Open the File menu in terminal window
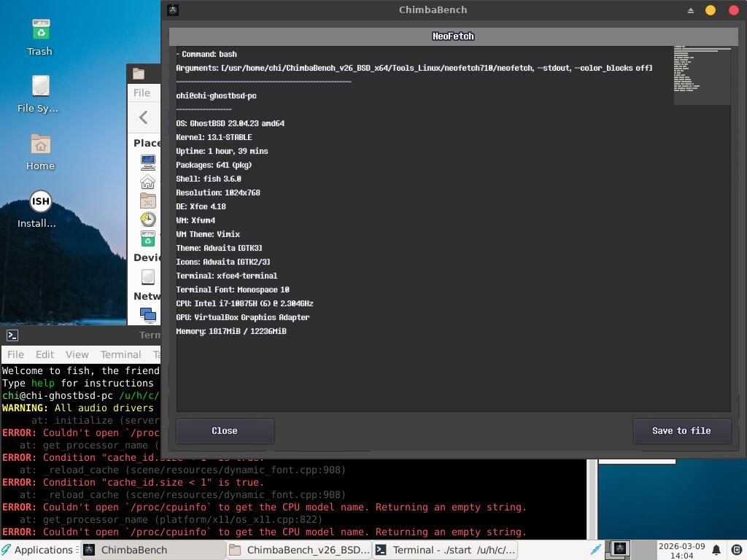 (x=15, y=354)
